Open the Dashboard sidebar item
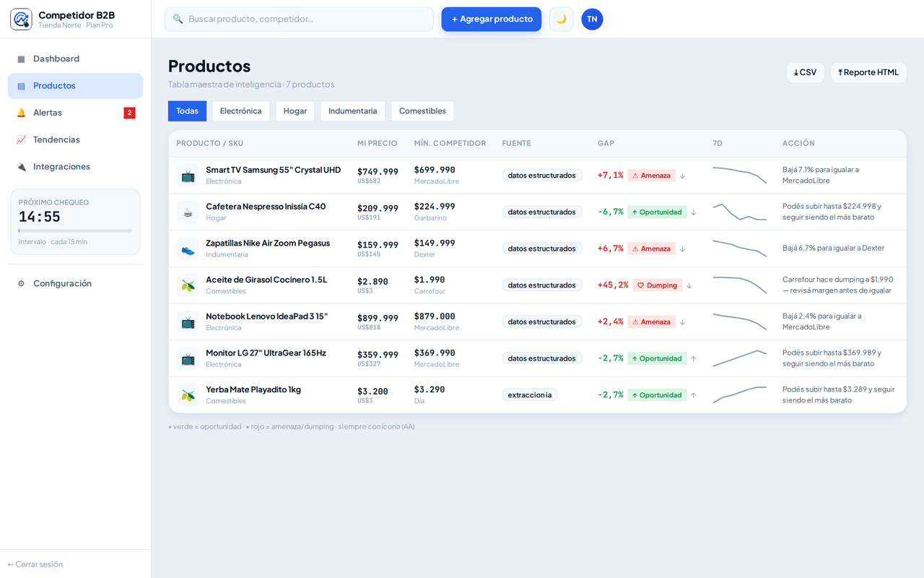Viewport: 924px width, 578px height. [x=75, y=59]
